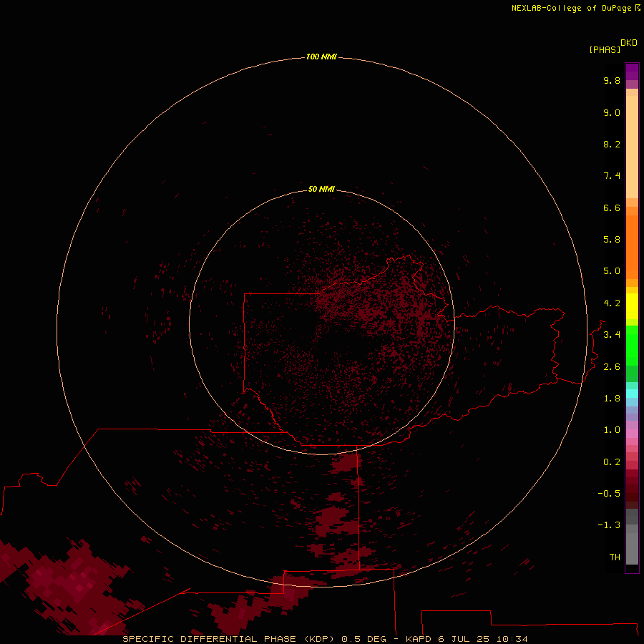Click the 6 JUL 25 date

click(463, 639)
